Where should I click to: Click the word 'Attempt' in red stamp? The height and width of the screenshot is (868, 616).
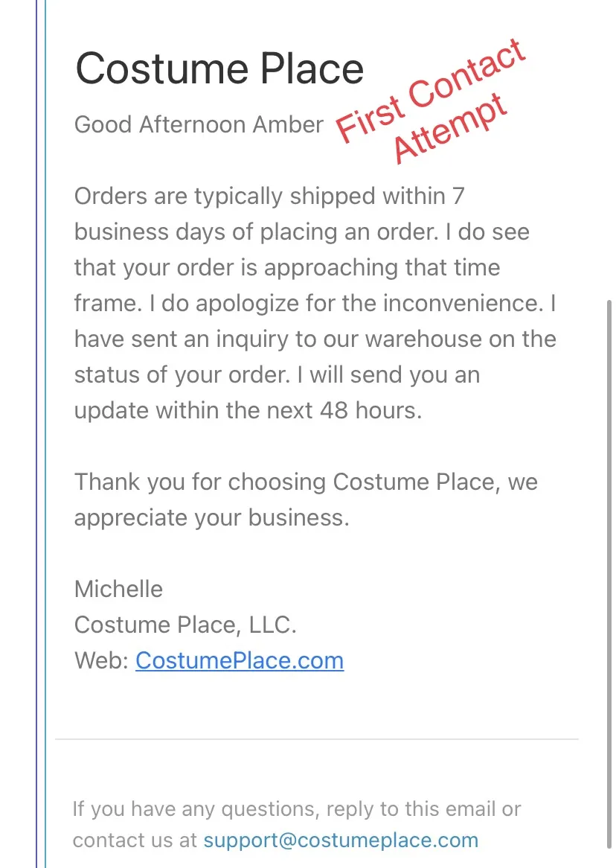tap(449, 129)
